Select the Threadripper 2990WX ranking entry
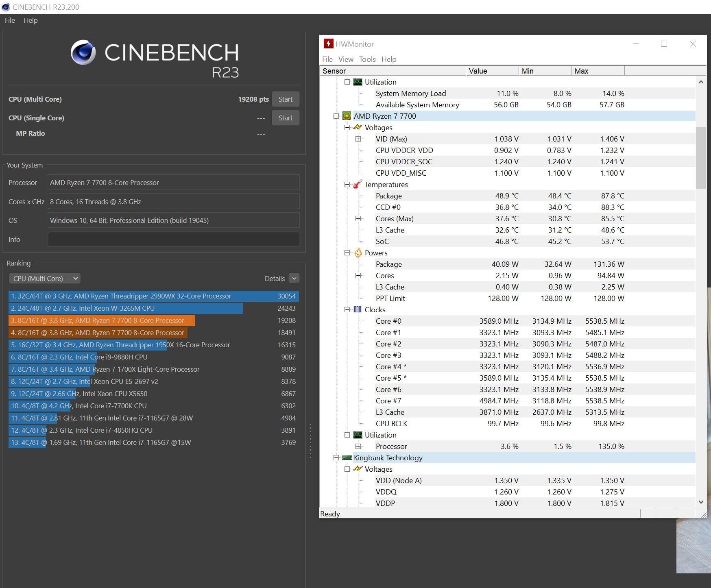The width and height of the screenshot is (711, 588). point(154,296)
